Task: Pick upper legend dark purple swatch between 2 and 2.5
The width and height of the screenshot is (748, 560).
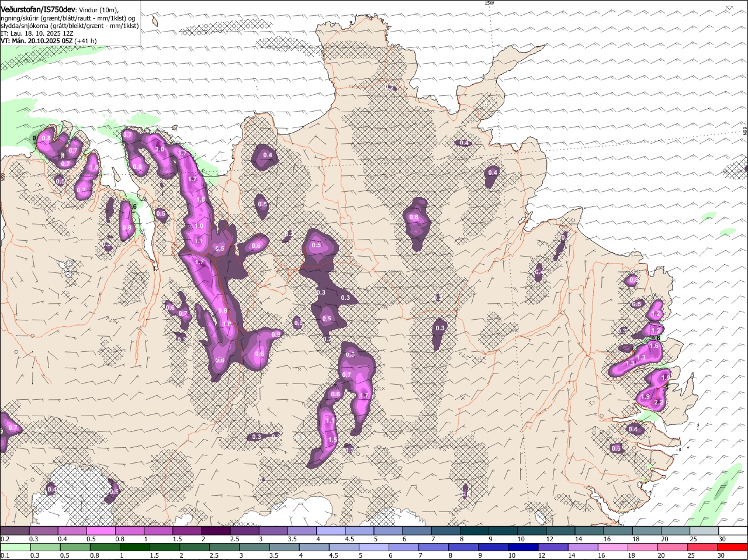Action: tap(216, 531)
